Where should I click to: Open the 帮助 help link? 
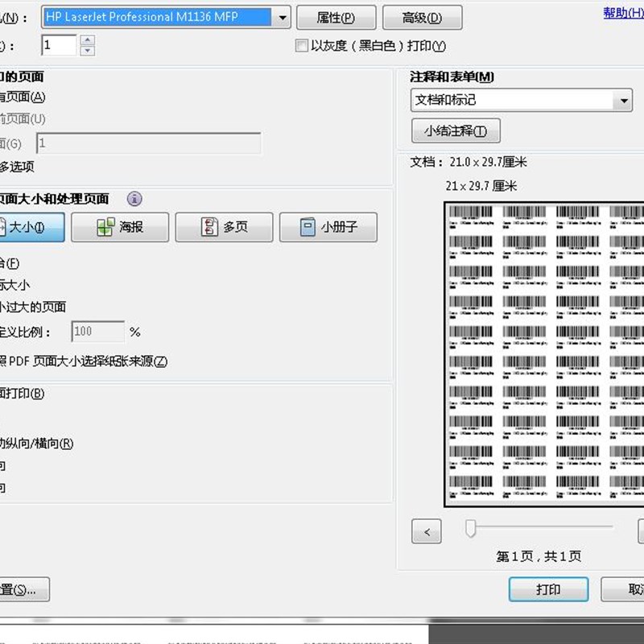pyautogui.click(x=623, y=13)
